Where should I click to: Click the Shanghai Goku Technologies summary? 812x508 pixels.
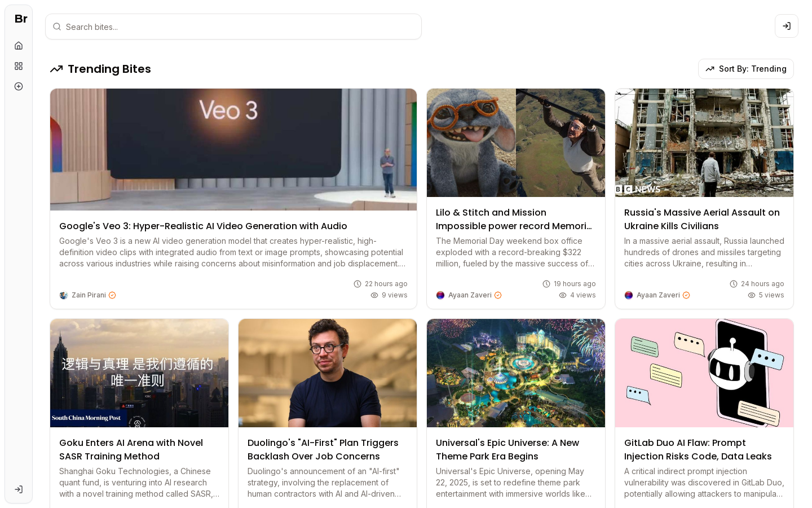(139, 483)
